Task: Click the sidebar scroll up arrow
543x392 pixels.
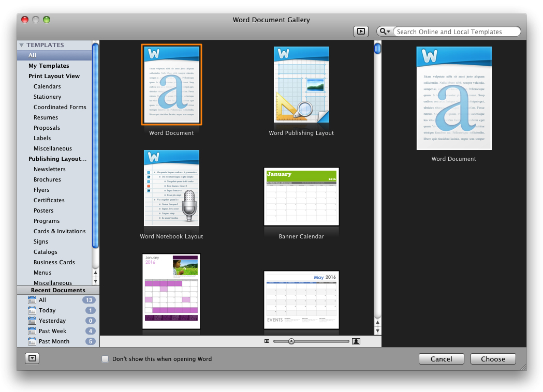Action: (96, 273)
